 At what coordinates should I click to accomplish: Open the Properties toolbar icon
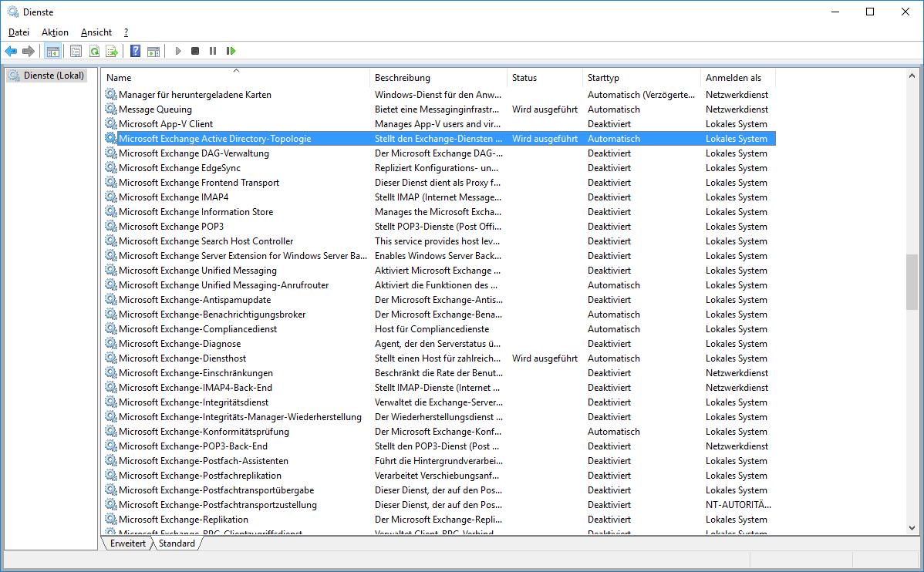[x=76, y=51]
